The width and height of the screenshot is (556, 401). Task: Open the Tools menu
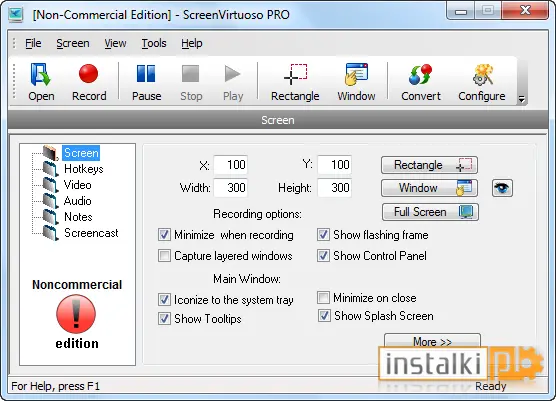[x=154, y=43]
